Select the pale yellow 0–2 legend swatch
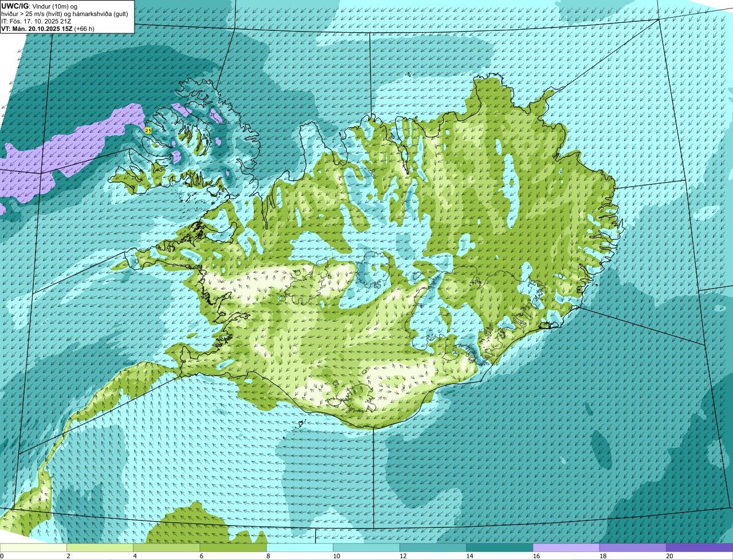This screenshot has height=560, width=733. [33, 547]
